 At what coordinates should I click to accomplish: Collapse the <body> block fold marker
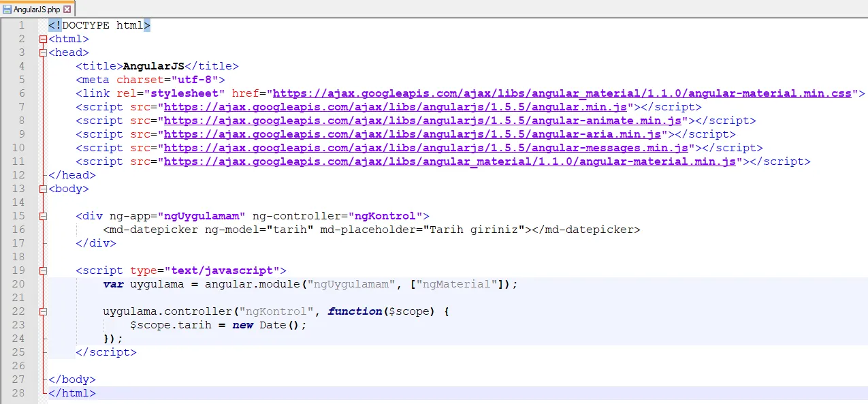pyautogui.click(x=44, y=189)
